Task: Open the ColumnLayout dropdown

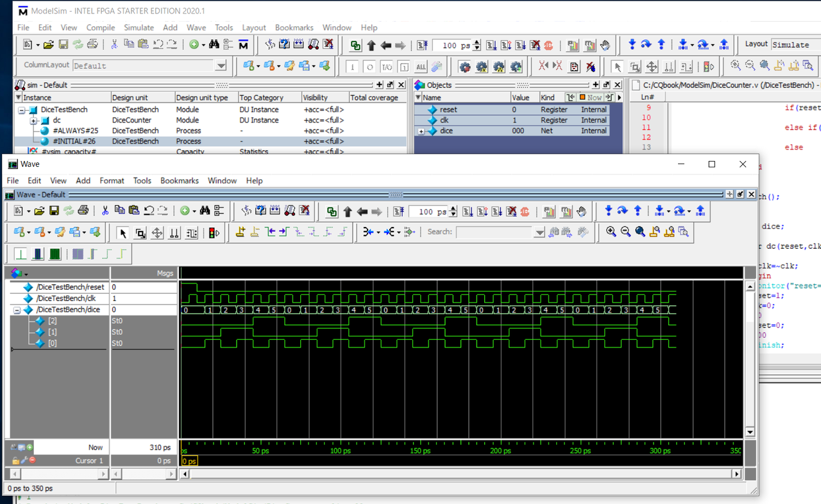Action: click(x=221, y=65)
